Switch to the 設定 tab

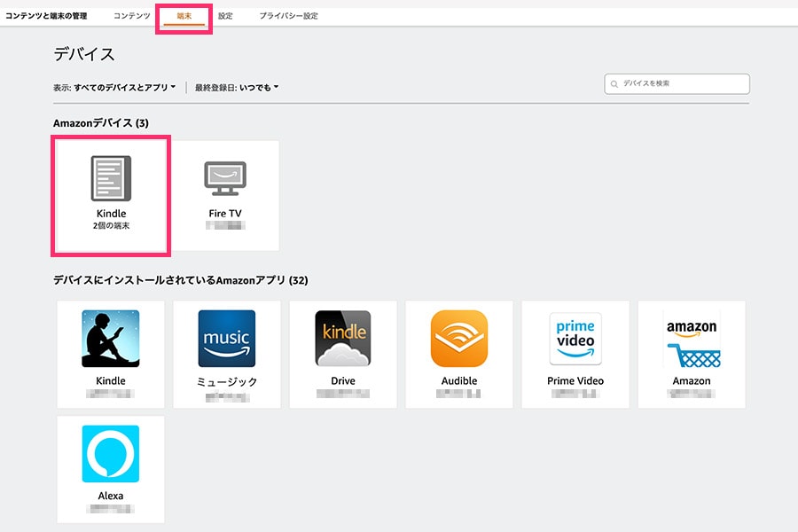point(225,16)
